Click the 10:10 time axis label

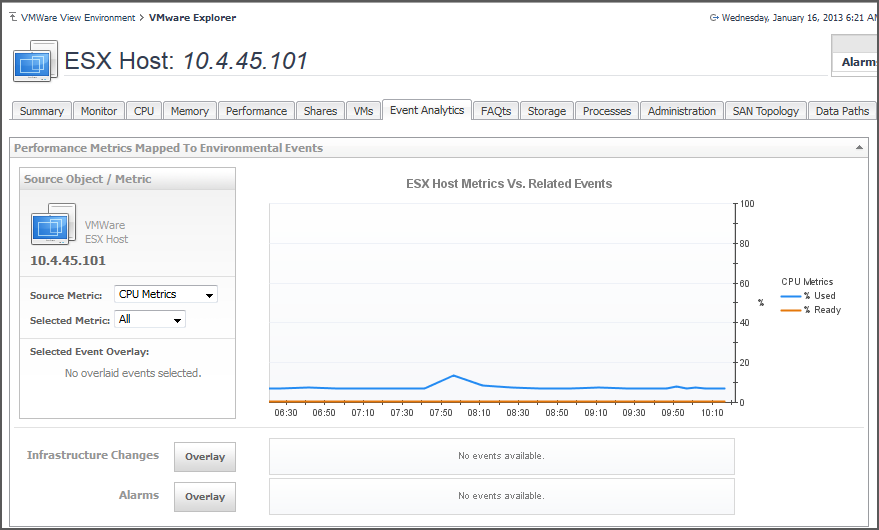(x=712, y=413)
